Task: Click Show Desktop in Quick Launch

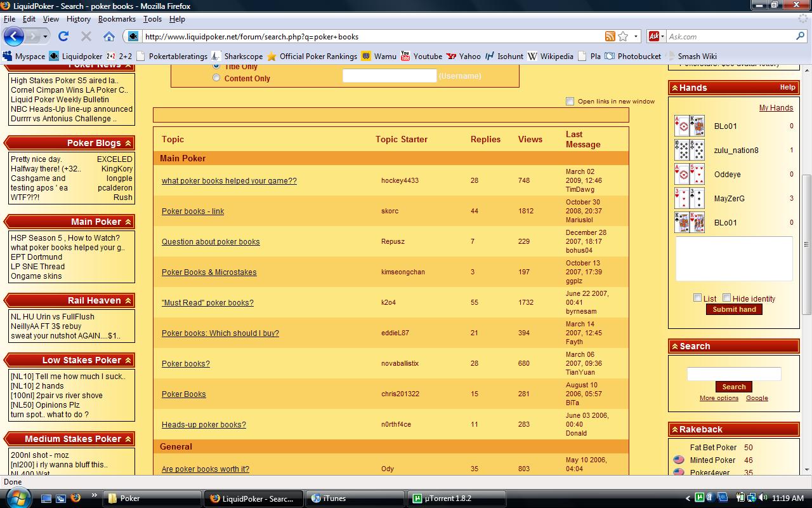Action: pyautogui.click(x=46, y=498)
